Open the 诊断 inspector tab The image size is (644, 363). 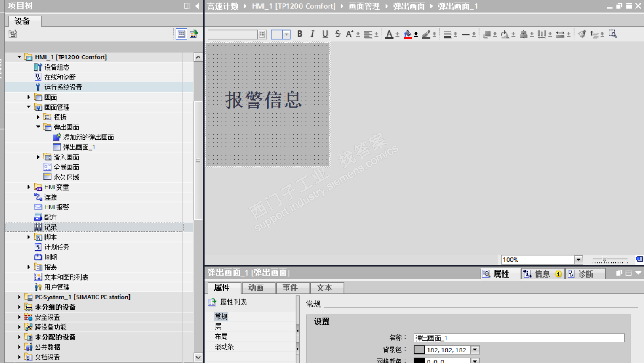click(585, 274)
